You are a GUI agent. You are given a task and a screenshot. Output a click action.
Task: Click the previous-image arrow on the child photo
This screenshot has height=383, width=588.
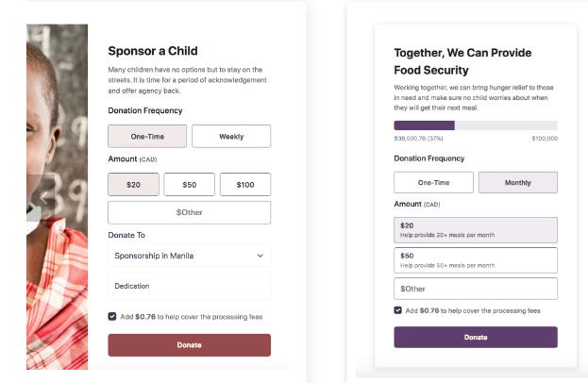pyautogui.click(x=42, y=198)
